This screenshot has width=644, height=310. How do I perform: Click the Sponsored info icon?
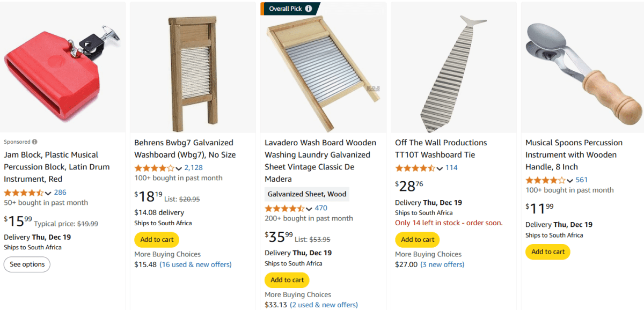coord(35,141)
